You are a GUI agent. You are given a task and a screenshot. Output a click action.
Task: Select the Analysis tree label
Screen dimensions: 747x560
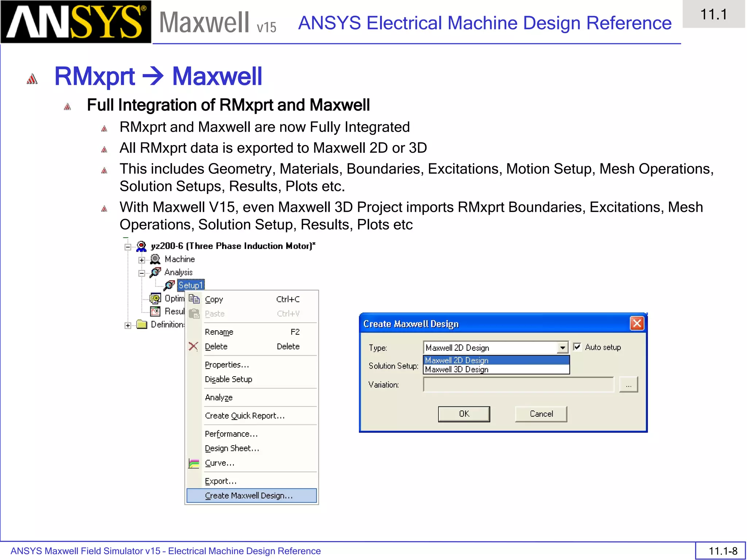coord(178,272)
